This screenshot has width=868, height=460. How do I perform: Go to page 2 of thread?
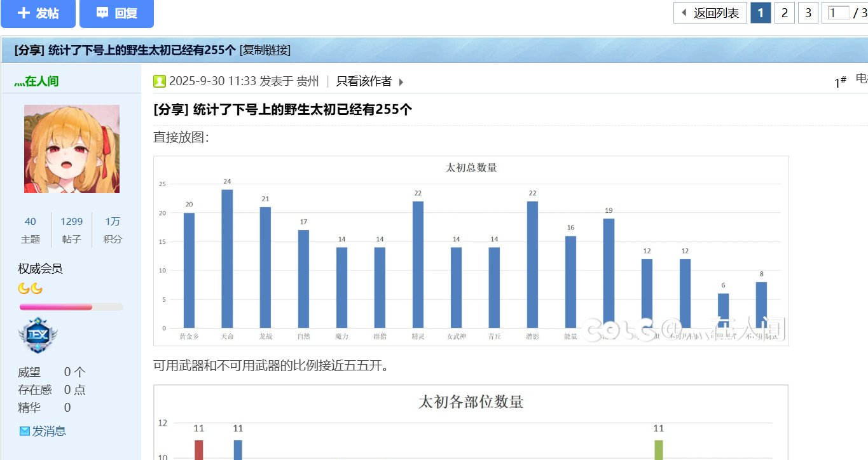pyautogui.click(x=785, y=13)
